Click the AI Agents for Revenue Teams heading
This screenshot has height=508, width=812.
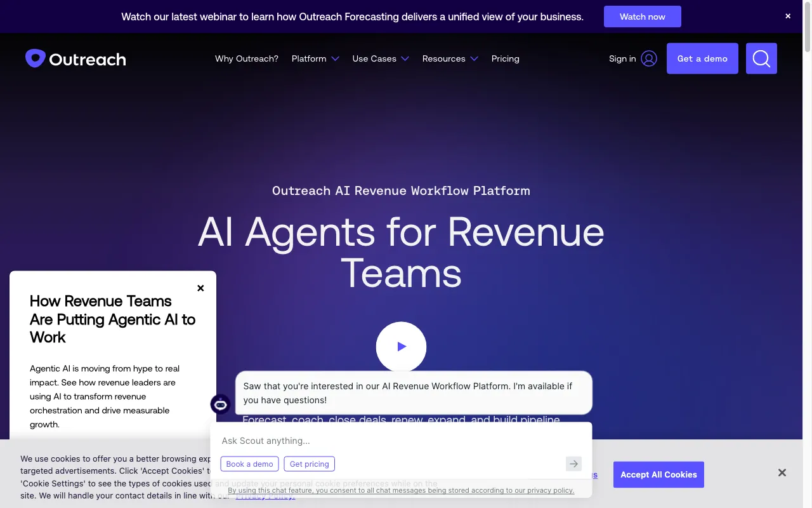tap(401, 252)
